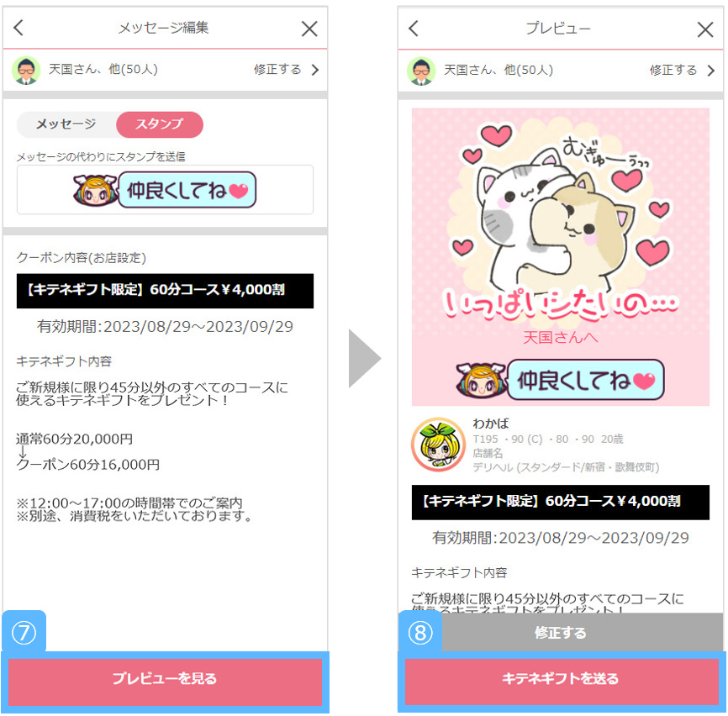The height and width of the screenshot is (716, 728).
Task: Expand 修正する chevron in プレビュー header
Action: coord(711,71)
